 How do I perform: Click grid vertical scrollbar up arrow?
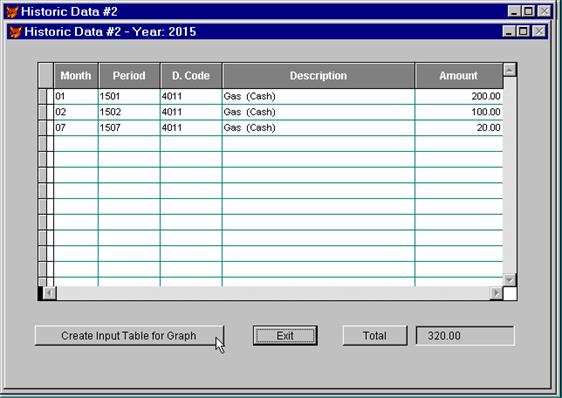(510, 70)
